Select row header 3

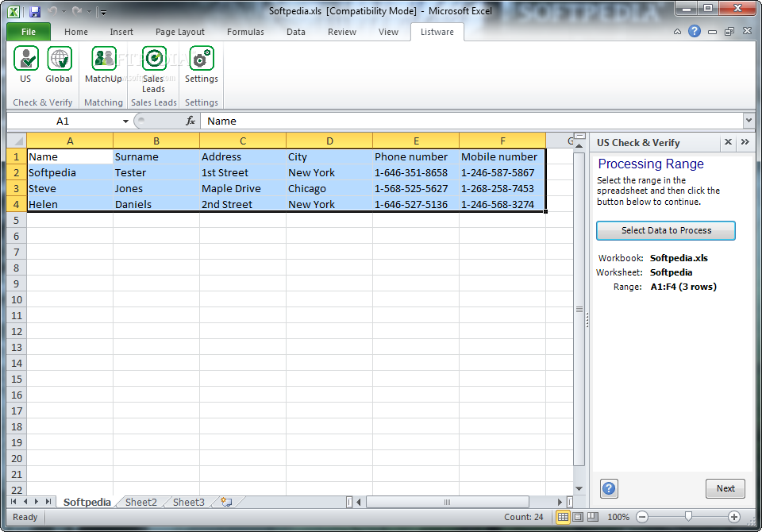pos(17,189)
